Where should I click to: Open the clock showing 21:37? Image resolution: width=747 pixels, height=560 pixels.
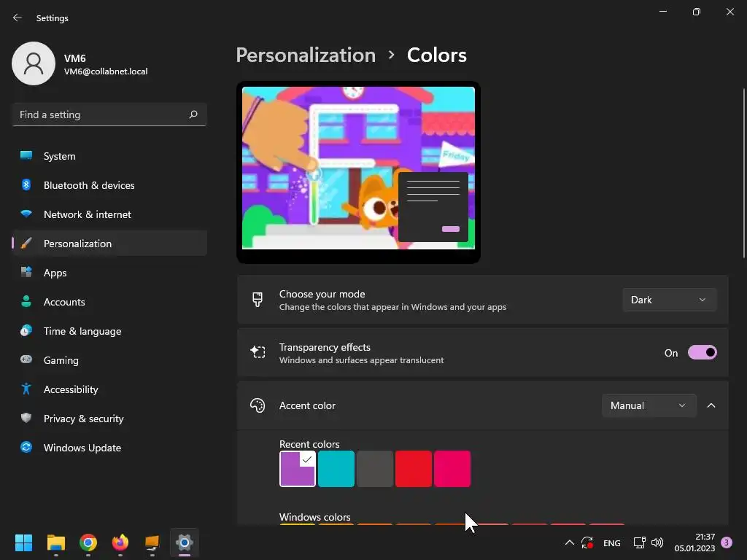pyautogui.click(x=694, y=542)
